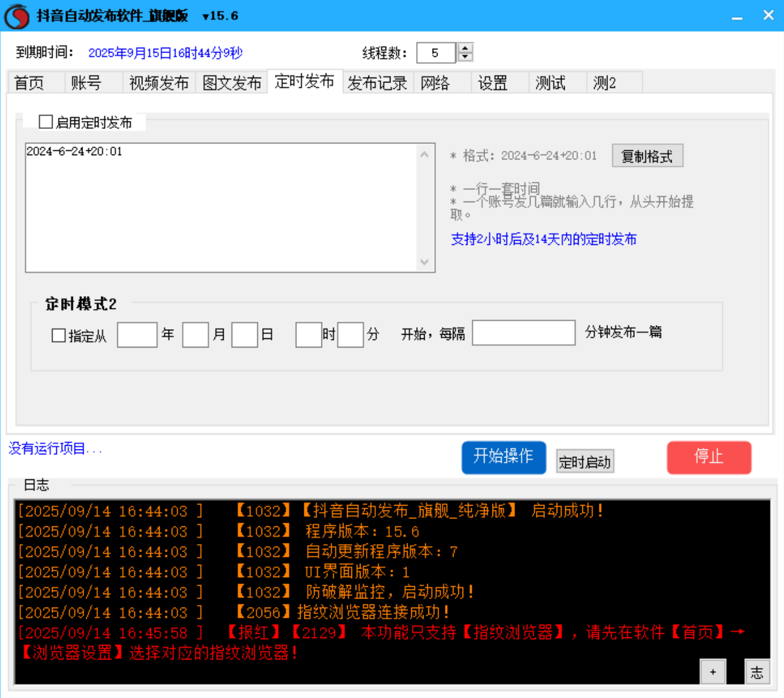The width and height of the screenshot is (784, 698).
Task: Click the up arrow to increase 线程数
Action: tap(464, 49)
